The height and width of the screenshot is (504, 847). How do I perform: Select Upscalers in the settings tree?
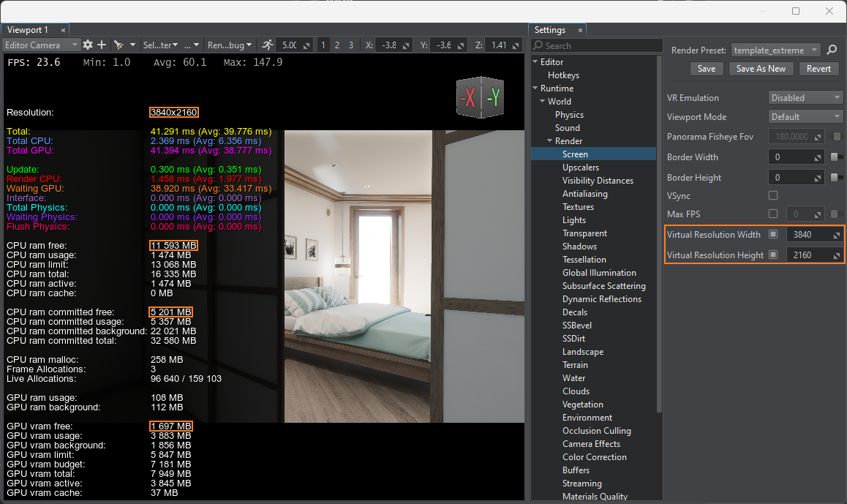tap(580, 168)
